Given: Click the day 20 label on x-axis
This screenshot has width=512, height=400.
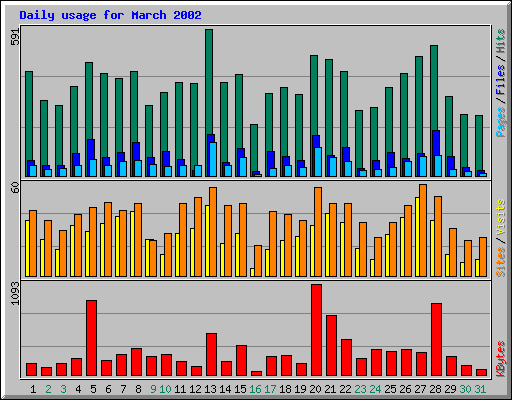Looking at the screenshot, I should (315, 389).
